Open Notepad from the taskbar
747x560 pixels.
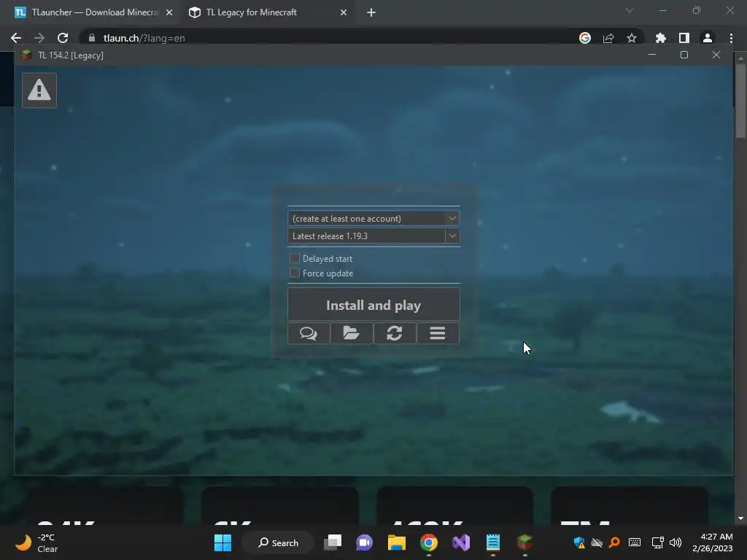[x=493, y=542]
